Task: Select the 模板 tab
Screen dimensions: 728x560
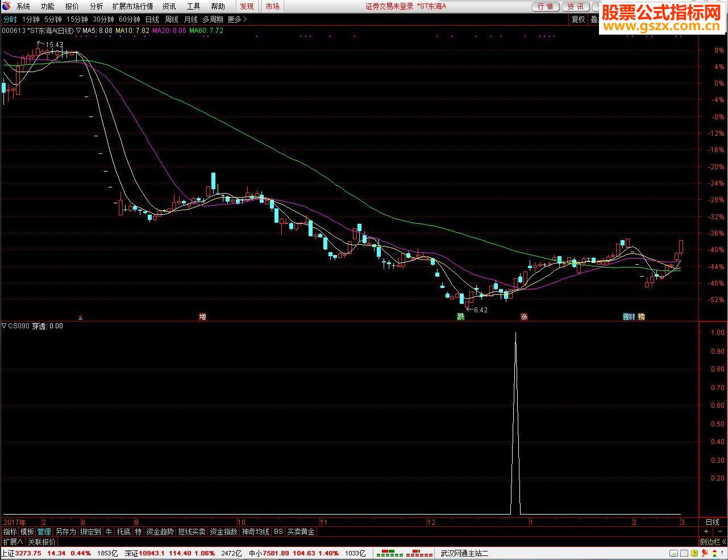Action: [27, 532]
